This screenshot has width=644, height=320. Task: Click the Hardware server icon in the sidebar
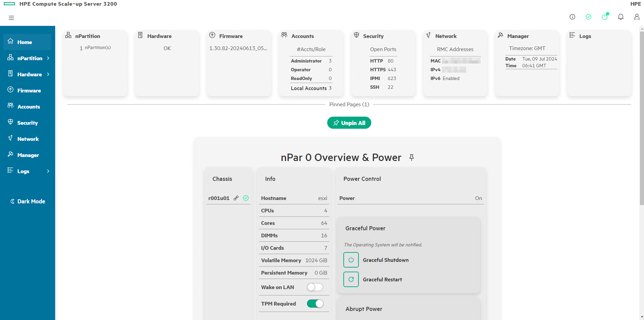pos(10,74)
